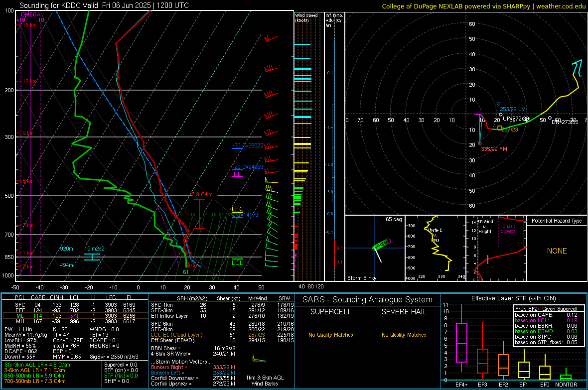Image resolution: width=588 pixels, height=390 pixels.
Task: Click the 'DCAPE = 862' value
Action: point(21,351)
